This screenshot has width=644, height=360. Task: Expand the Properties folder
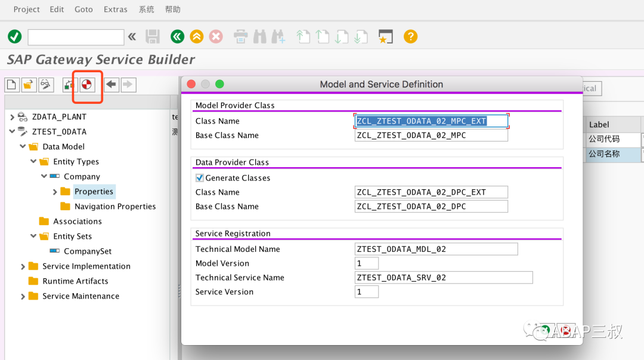[x=55, y=192]
